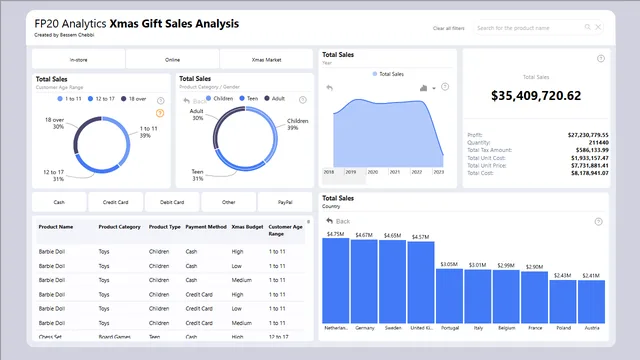640x360 pixels.
Task: Click the search magnifier icon
Action: 587,27
